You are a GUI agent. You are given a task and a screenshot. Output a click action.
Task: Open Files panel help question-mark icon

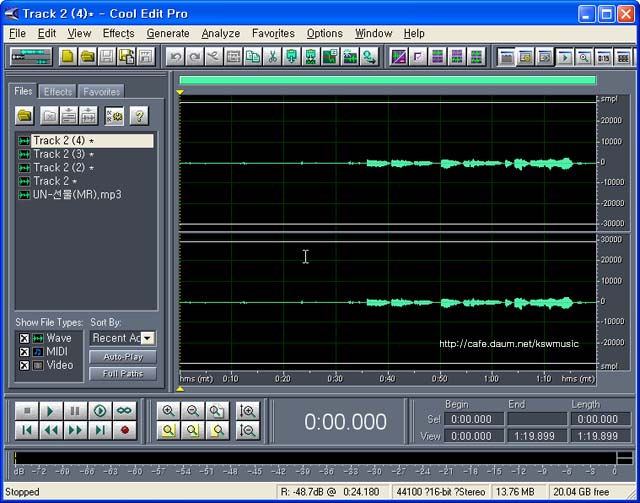[x=139, y=116]
